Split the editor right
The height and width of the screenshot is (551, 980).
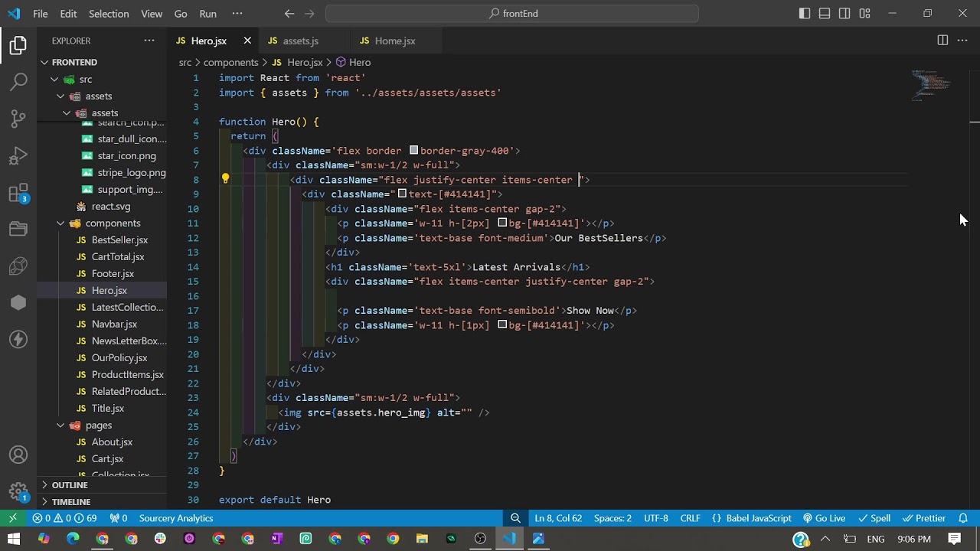click(942, 41)
